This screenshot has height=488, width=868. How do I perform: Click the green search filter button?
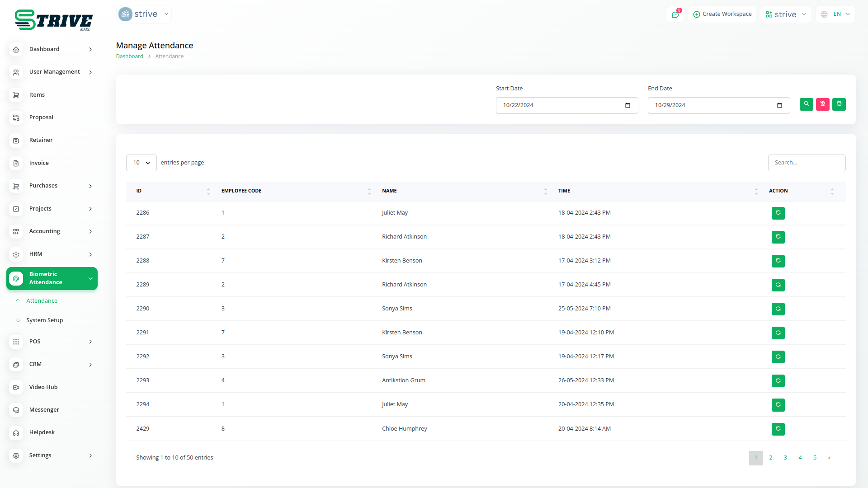point(806,104)
